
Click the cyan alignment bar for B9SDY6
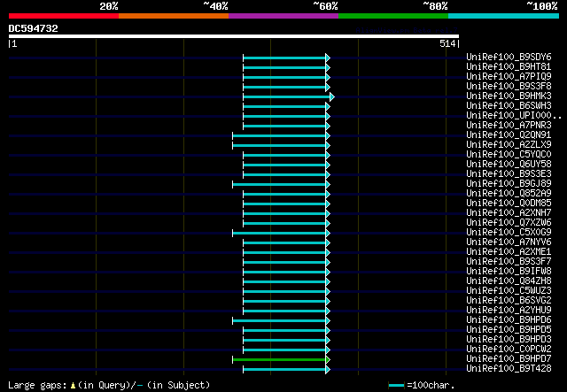pyautogui.click(x=286, y=58)
